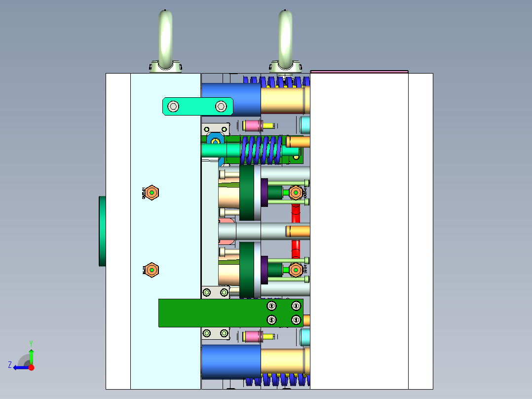This screenshot has width=532, height=399.
Task: Select OUT-01 hex fitting beside red pipe
Action: 296,193
